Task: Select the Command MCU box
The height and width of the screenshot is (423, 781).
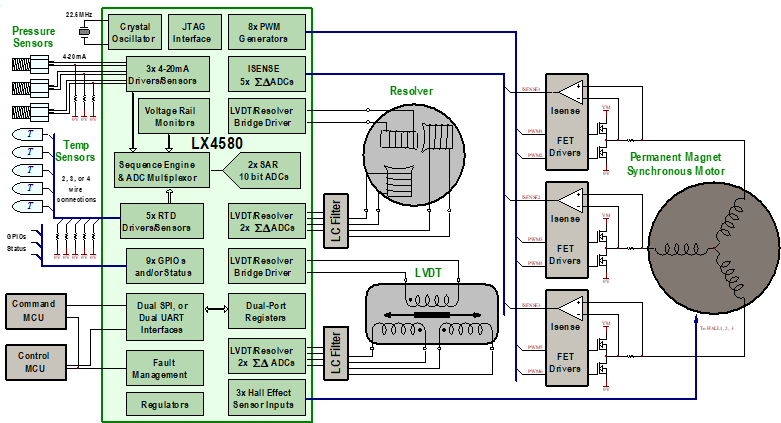Action: [35, 311]
